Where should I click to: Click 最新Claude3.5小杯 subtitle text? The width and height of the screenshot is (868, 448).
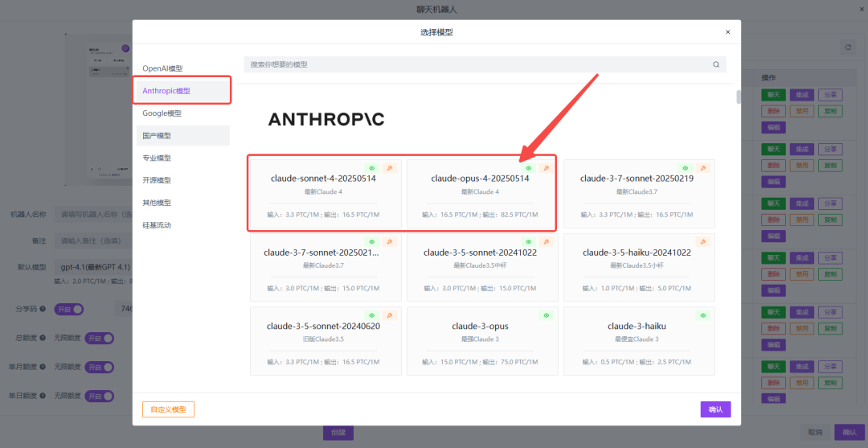(637, 265)
